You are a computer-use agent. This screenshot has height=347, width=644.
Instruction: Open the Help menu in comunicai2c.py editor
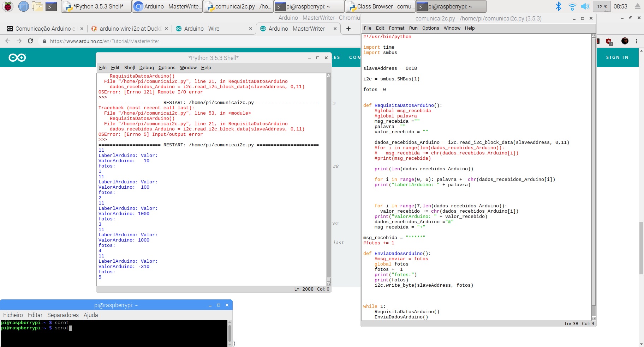coord(470,28)
